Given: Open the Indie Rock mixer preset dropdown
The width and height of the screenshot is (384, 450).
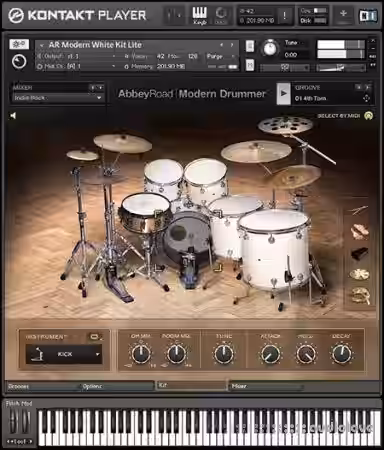Looking at the screenshot, I should 57,98.
